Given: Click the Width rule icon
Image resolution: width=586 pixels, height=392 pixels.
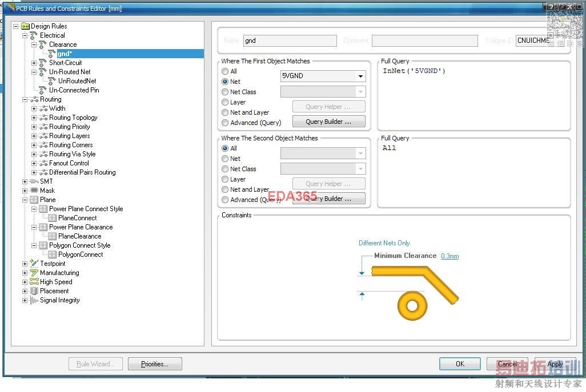Looking at the screenshot, I should tap(43, 108).
